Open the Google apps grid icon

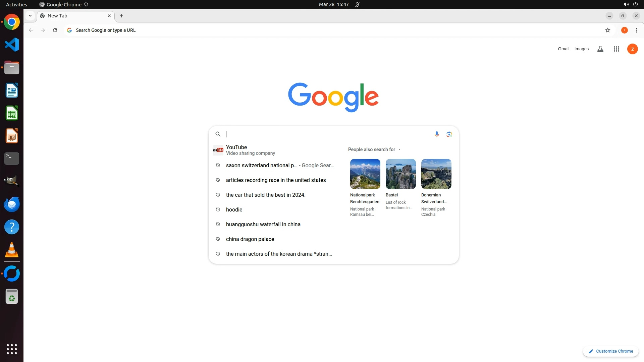tap(616, 49)
